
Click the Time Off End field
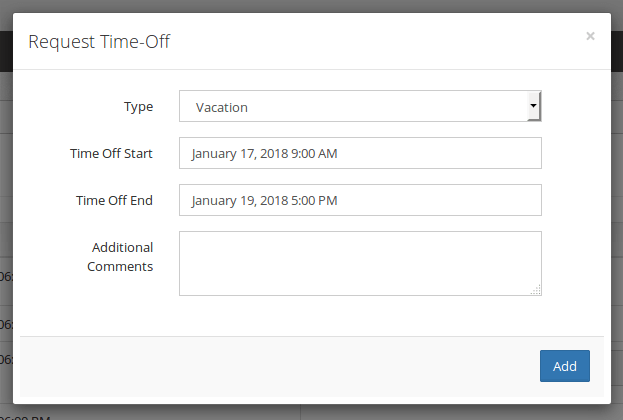(360, 200)
